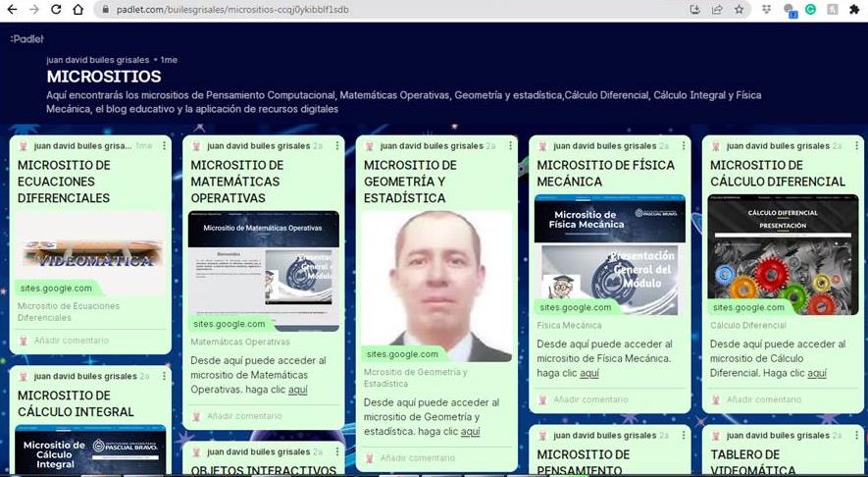This screenshot has width=868, height=477.
Task: Select title 'TABLERO DE VIDEOMÁTICA'
Action: click(753, 462)
